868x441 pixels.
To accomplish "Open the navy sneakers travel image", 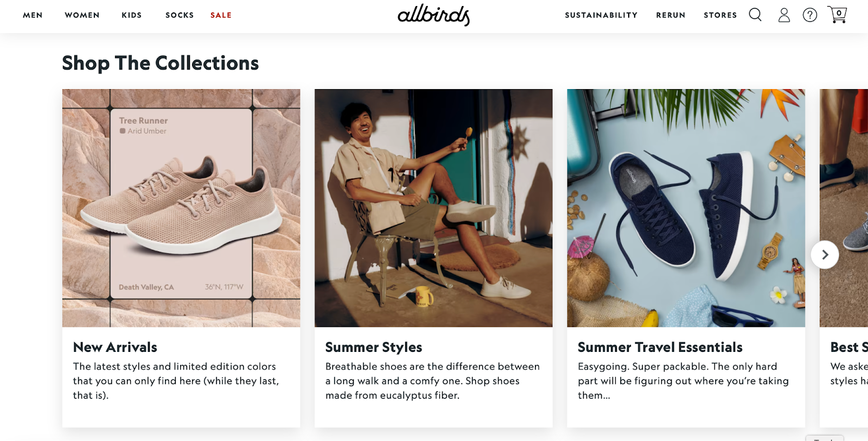I will [686, 208].
